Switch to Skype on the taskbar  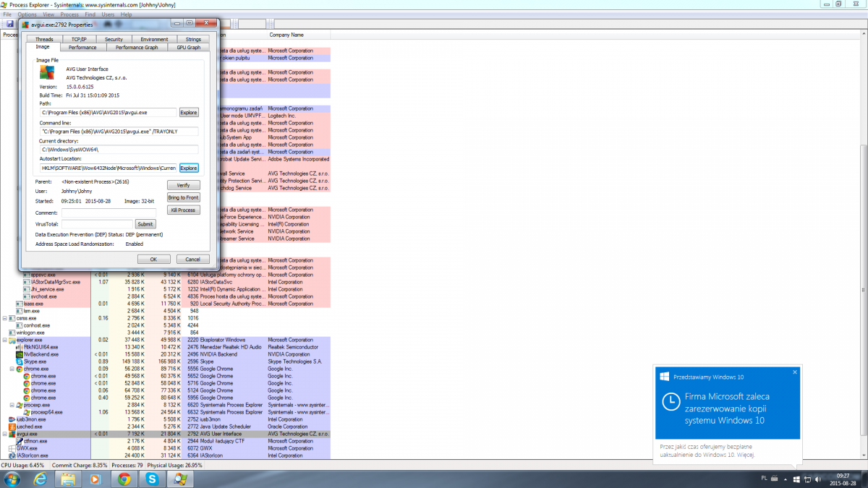[x=153, y=479]
